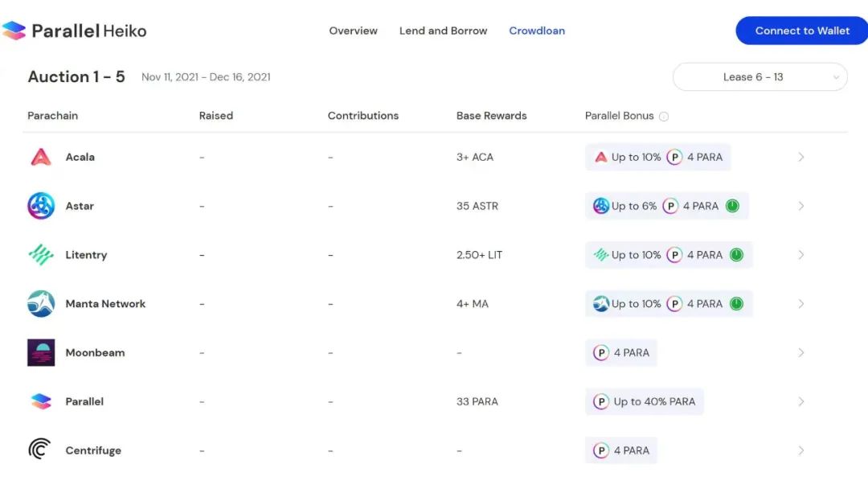This screenshot has width=868, height=485.
Task: Click the Acala parachain logo icon
Action: coord(41,157)
